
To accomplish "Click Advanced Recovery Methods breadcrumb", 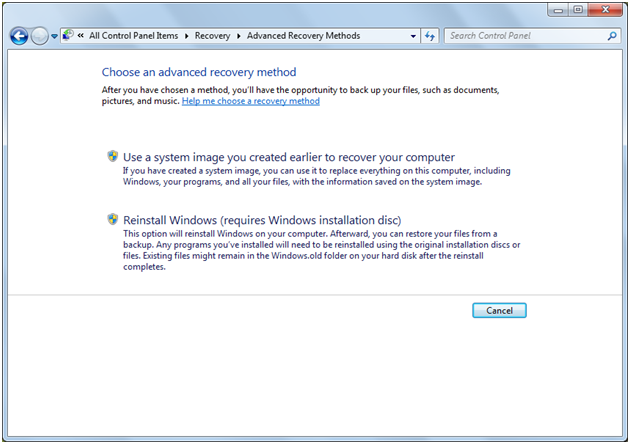I will pos(303,36).
